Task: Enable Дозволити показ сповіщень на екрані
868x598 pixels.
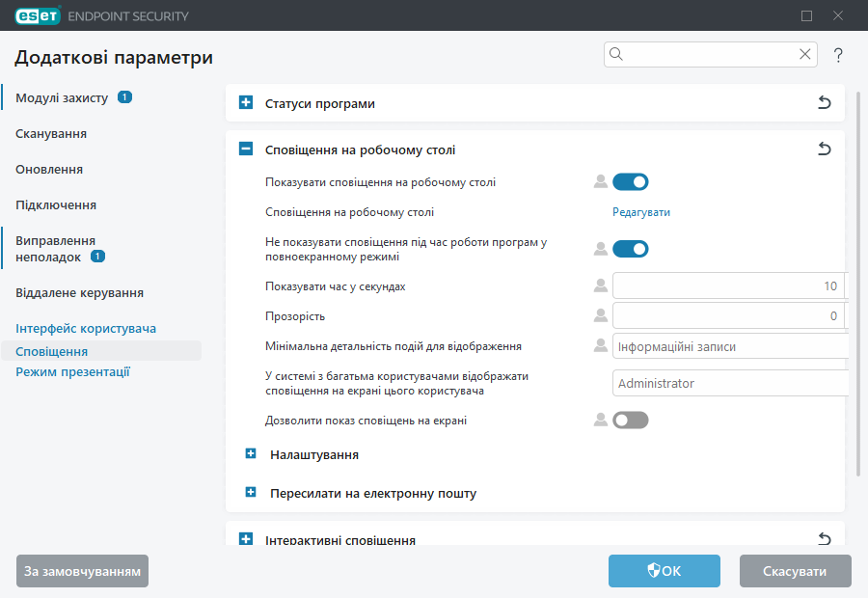Action: [631, 420]
